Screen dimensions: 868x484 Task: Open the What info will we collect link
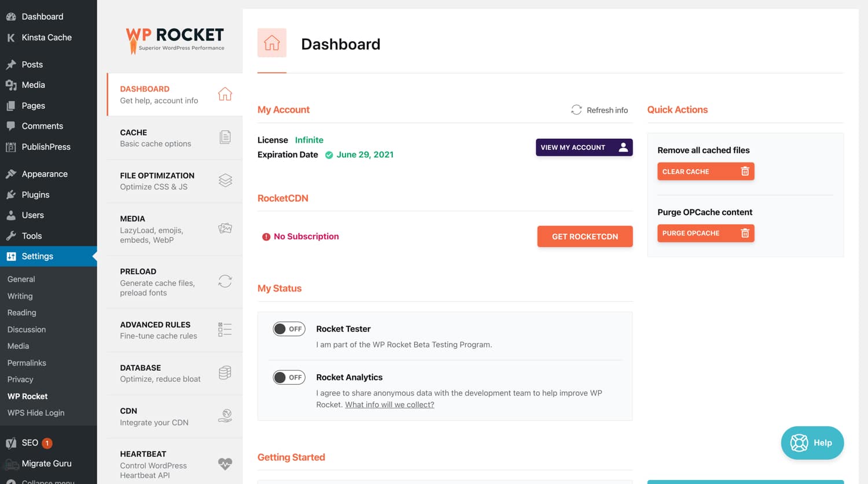[389, 405]
